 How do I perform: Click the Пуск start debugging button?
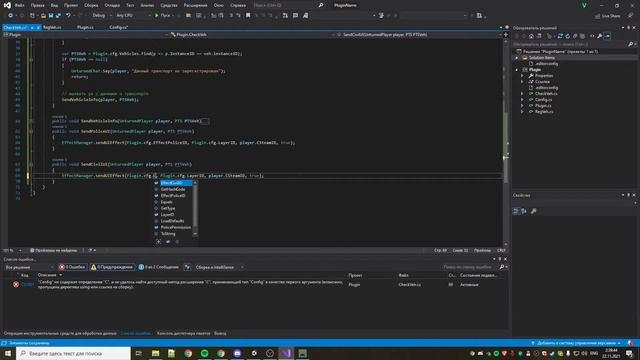[x=163, y=16]
